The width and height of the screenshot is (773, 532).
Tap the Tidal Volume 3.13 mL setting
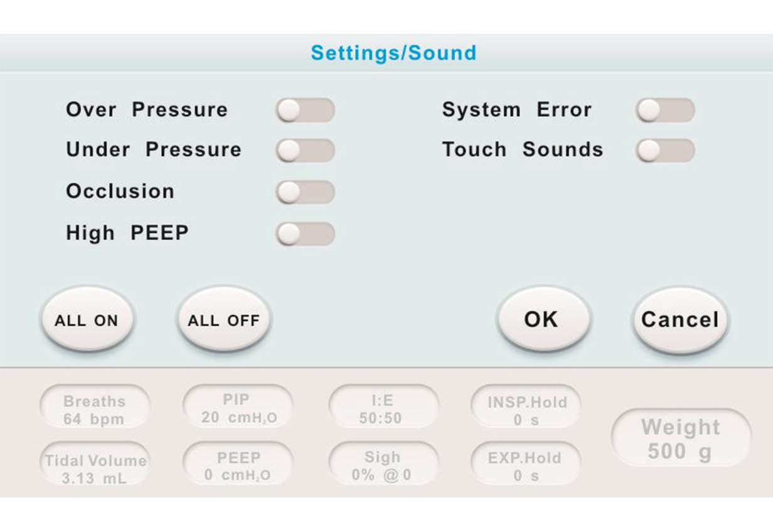click(x=95, y=468)
